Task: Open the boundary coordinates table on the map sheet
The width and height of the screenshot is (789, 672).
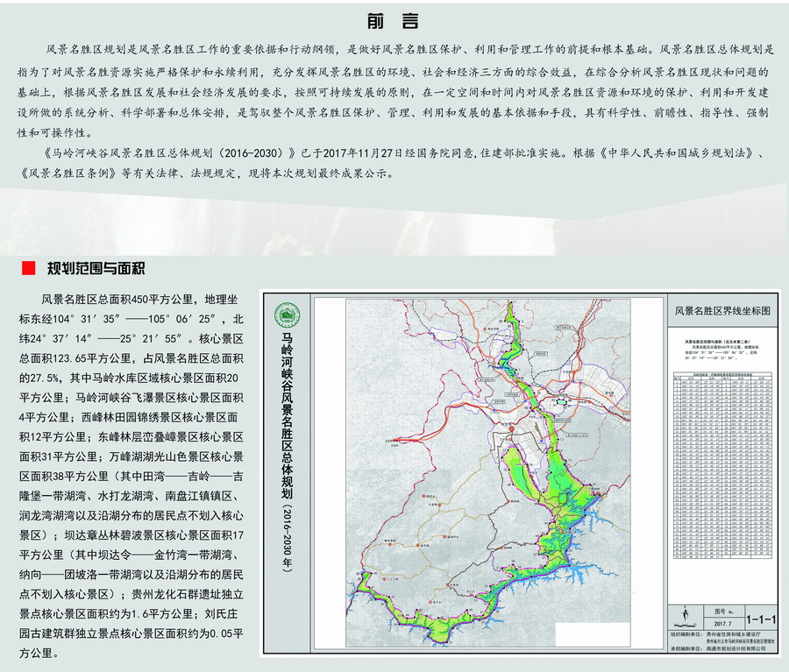Action: 722,465
